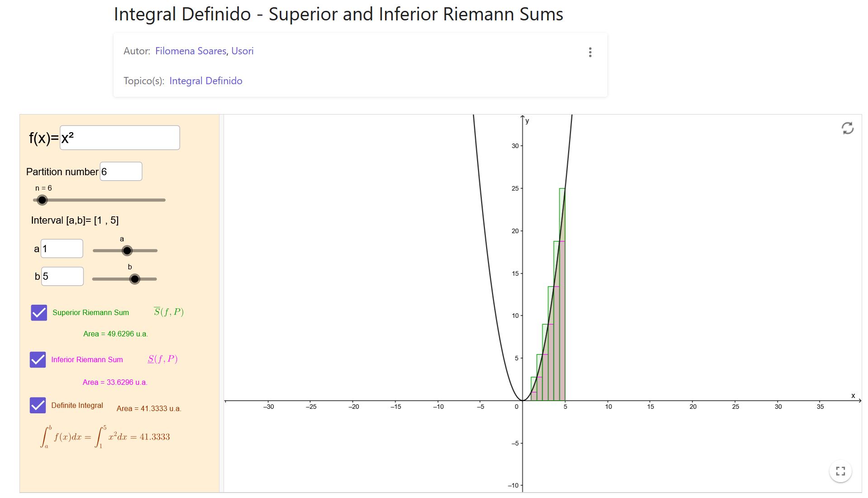Click the far right end of n slider track

(164, 200)
